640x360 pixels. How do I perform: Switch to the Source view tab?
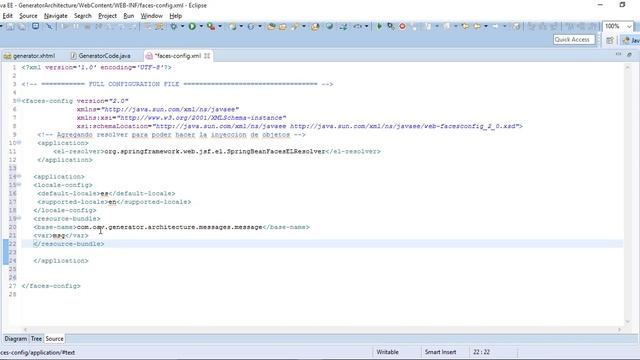[x=54, y=339]
